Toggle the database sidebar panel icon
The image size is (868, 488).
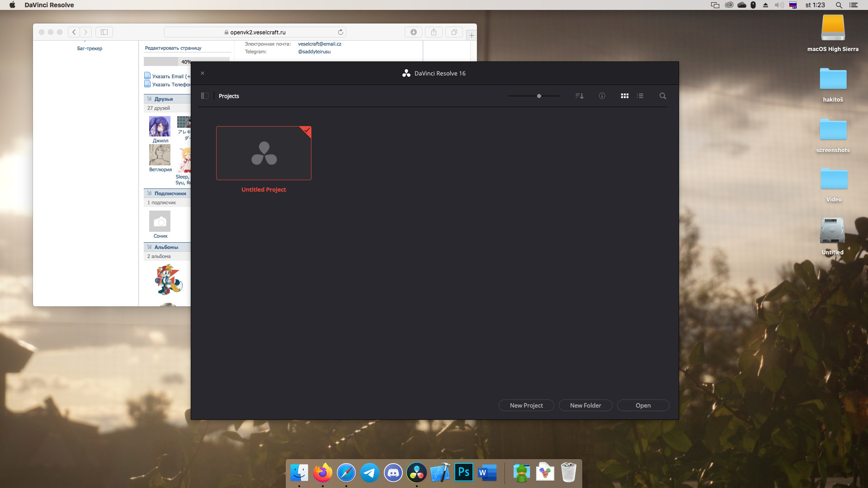pyautogui.click(x=204, y=96)
